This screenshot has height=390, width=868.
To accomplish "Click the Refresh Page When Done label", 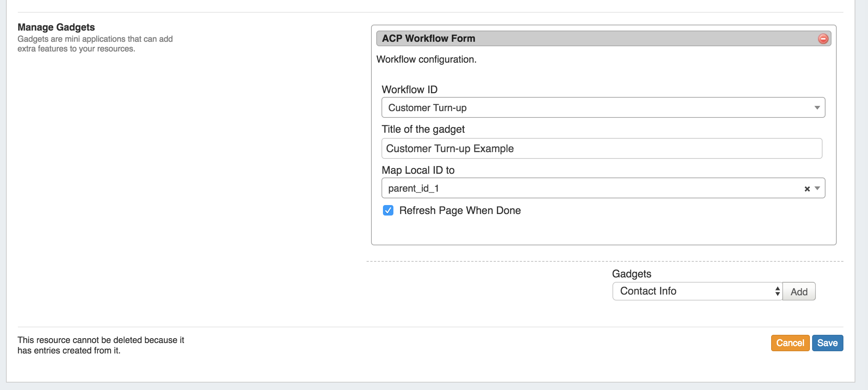I will click(x=460, y=211).
